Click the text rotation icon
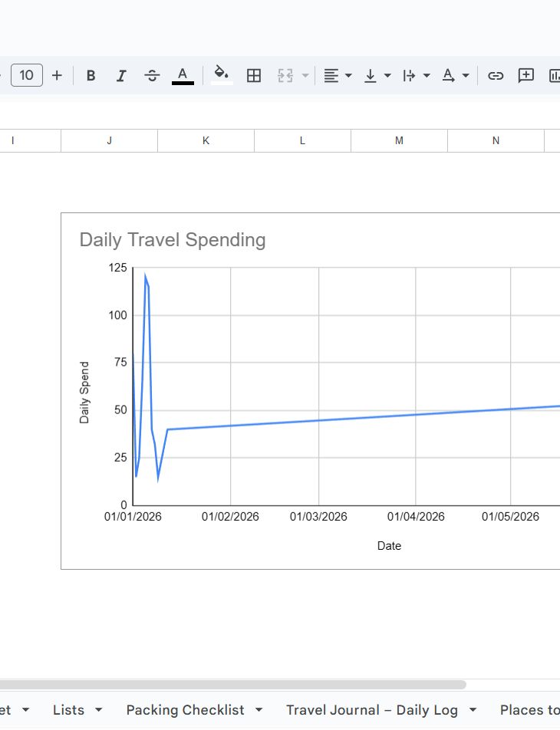The image size is (560, 730). 448,75
